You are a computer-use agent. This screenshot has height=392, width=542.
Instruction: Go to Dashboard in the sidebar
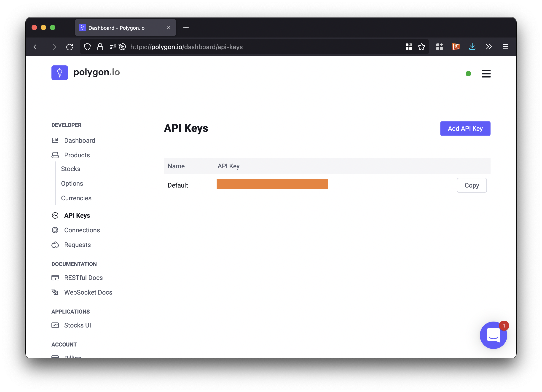(x=79, y=141)
